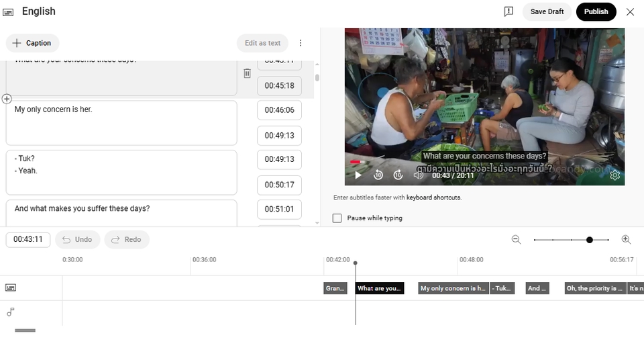This screenshot has height=350, width=644.
Task: Change the 00:50:17 end time field
Action: [279, 185]
